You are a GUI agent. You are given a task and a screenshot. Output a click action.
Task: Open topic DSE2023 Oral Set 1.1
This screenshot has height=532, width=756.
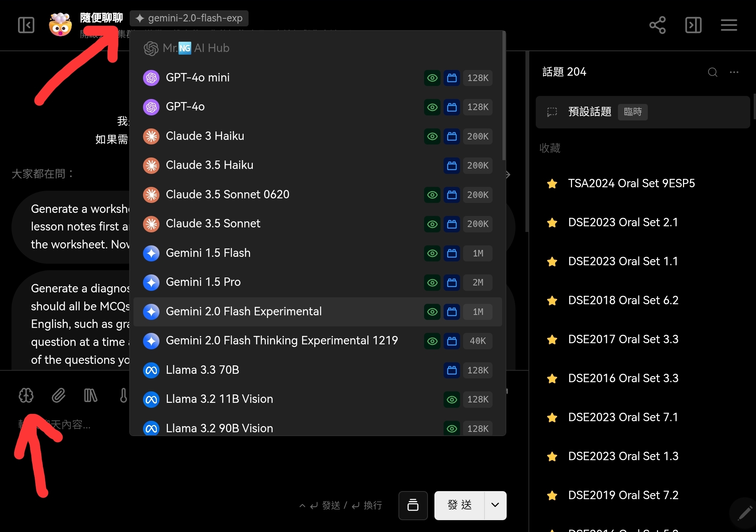pyautogui.click(x=642, y=262)
